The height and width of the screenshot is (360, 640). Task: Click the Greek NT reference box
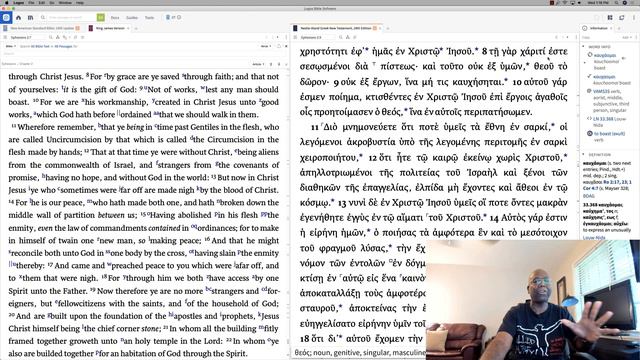tap(318, 37)
